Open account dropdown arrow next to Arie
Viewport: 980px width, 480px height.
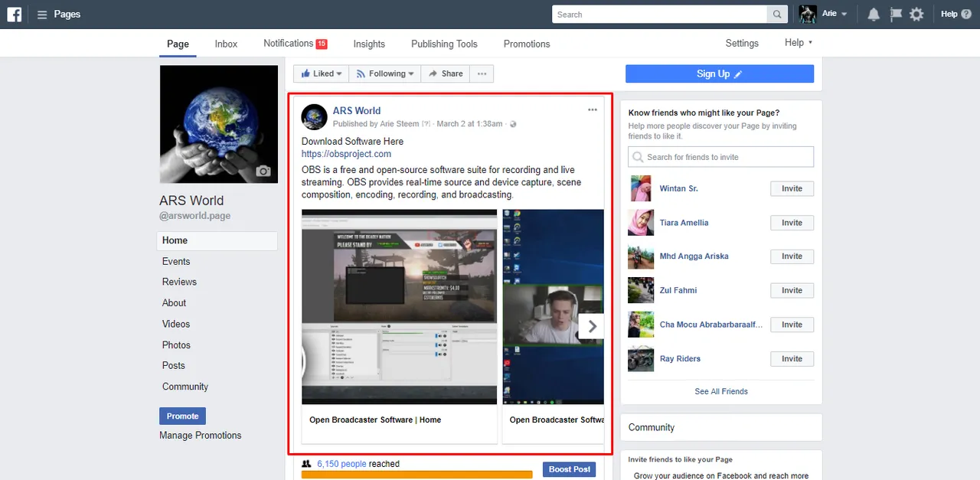[x=844, y=15]
